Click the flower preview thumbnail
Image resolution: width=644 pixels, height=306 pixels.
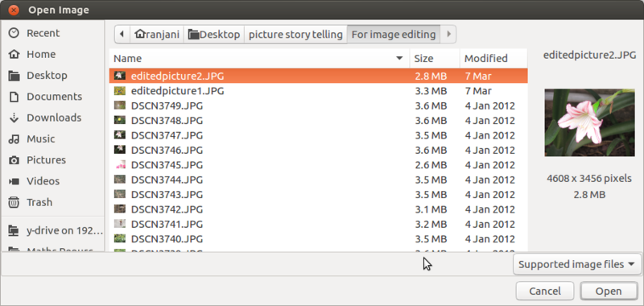[x=589, y=122]
